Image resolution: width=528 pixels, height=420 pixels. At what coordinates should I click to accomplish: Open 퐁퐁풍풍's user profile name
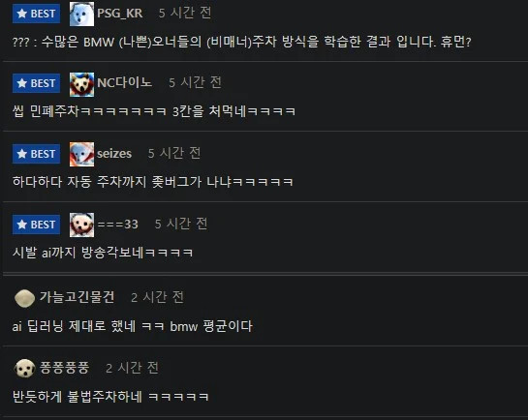[x=64, y=368]
